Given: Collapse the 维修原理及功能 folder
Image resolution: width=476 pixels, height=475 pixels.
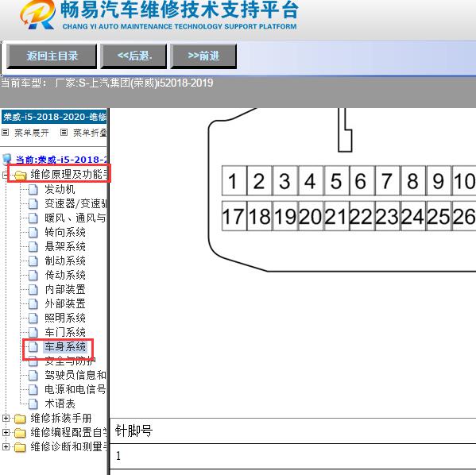Looking at the screenshot, I should click(5, 175).
